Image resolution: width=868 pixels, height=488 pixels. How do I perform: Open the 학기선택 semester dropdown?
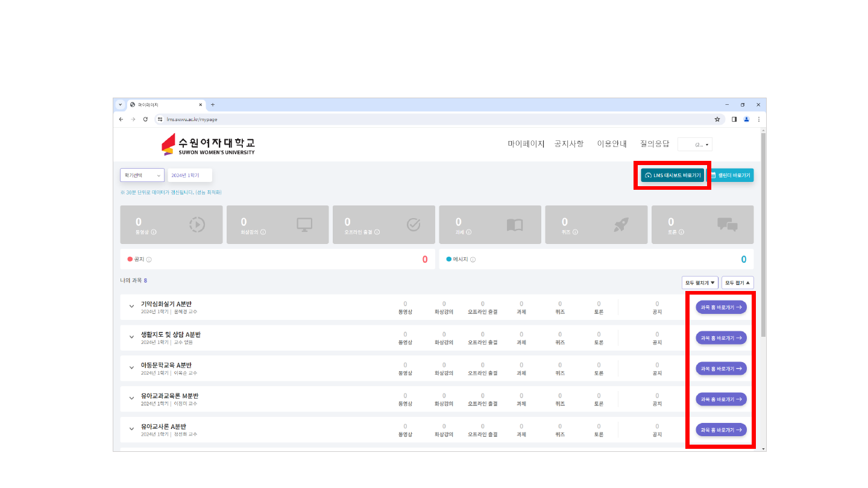[x=142, y=175]
